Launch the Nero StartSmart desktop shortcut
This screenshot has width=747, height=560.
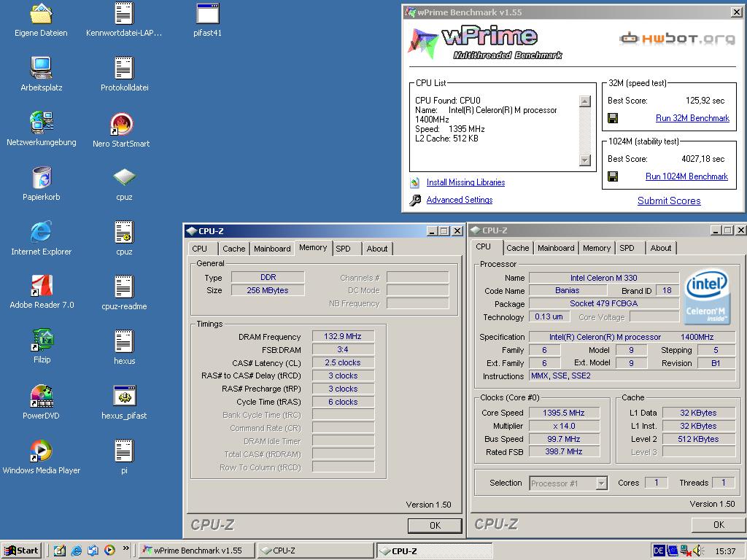click(121, 124)
